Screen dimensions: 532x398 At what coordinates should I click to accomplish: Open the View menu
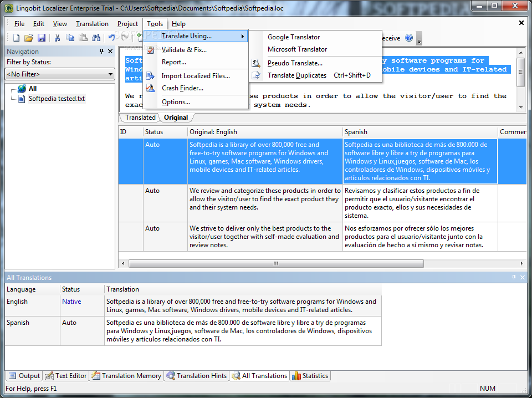(60, 24)
